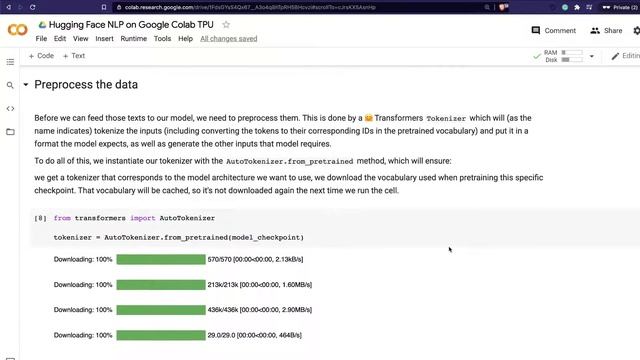Click the AutoTokenizer.from_pretrained inline code text
Viewport: 640px width, 360px height.
[289, 161]
